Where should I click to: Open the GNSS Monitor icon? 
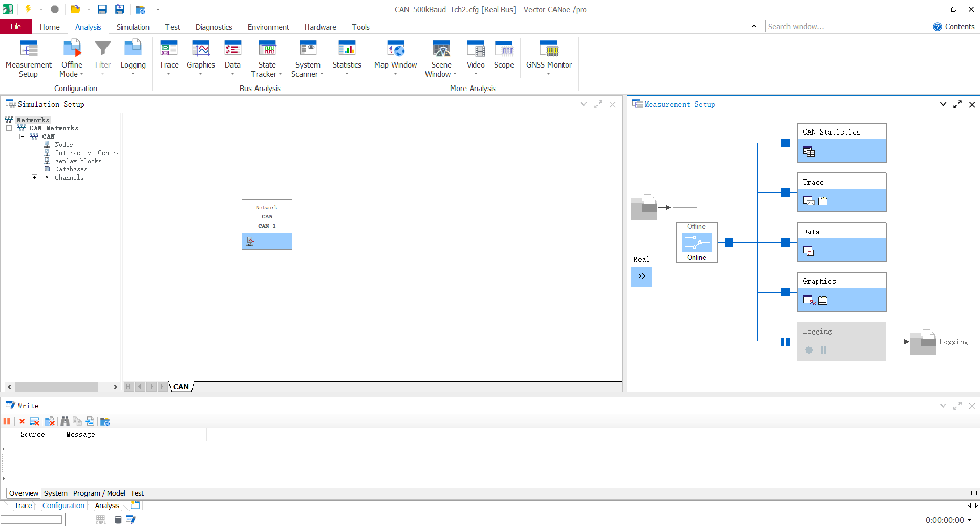pyautogui.click(x=549, y=50)
